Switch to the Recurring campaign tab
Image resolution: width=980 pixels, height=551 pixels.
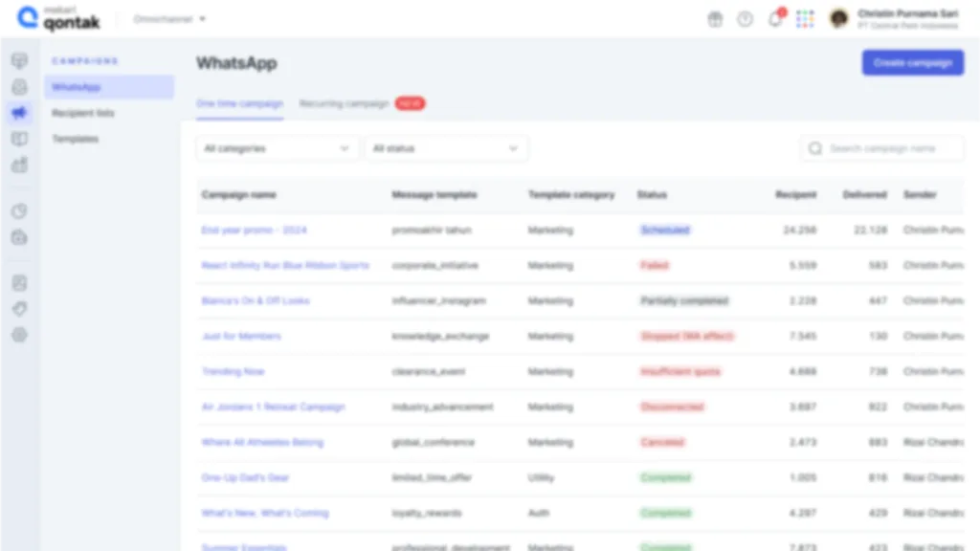coord(345,103)
